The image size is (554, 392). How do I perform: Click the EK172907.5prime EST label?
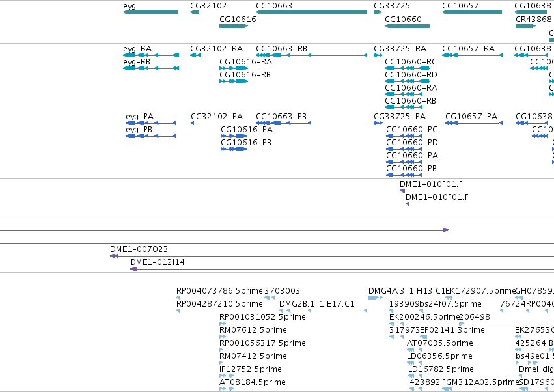480,291
